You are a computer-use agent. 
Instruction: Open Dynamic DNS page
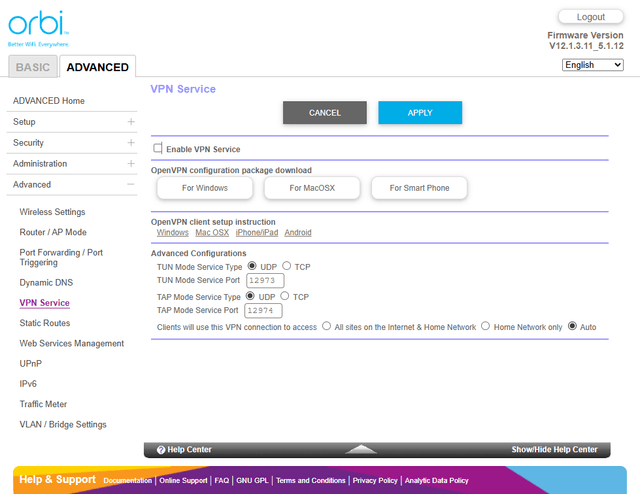click(46, 283)
